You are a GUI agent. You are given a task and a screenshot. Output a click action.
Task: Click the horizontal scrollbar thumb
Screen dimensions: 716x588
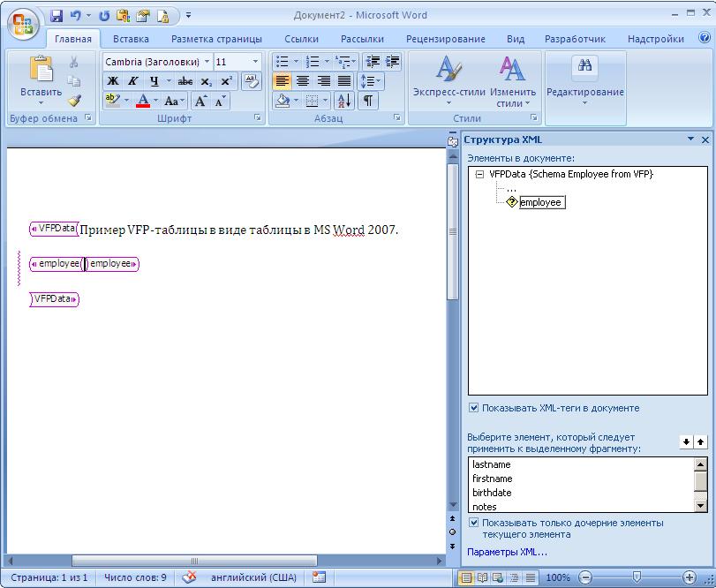click(194, 561)
